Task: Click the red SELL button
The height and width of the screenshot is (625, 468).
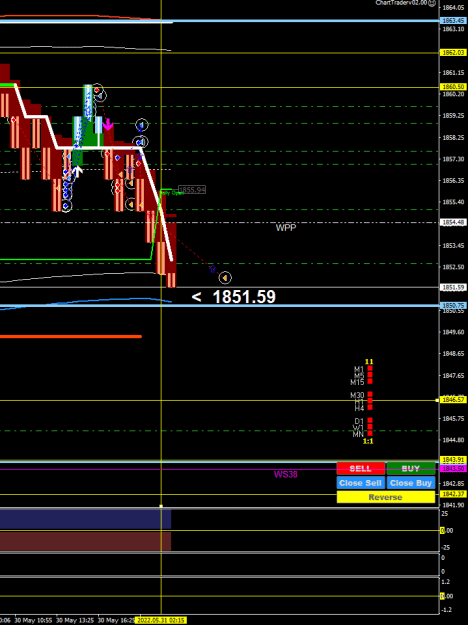Action: point(361,468)
